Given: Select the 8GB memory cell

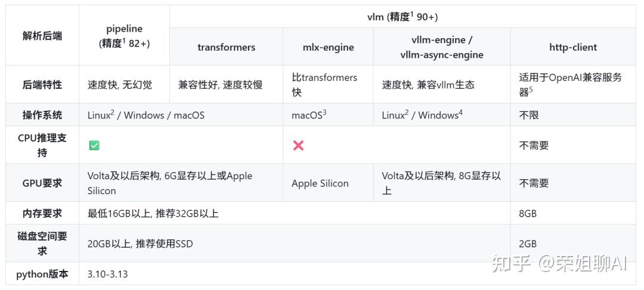Looking at the screenshot, I should [528, 213].
